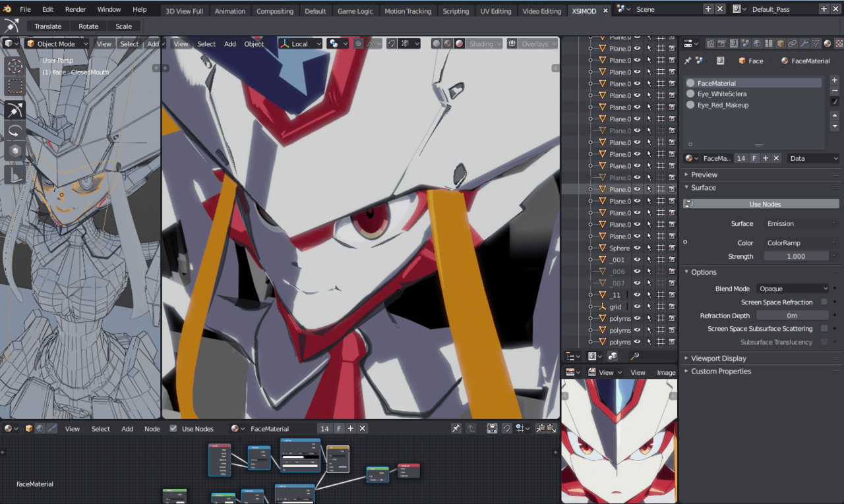Open the Shading dropdown
Screen dimensions: 844x504
pos(485,44)
